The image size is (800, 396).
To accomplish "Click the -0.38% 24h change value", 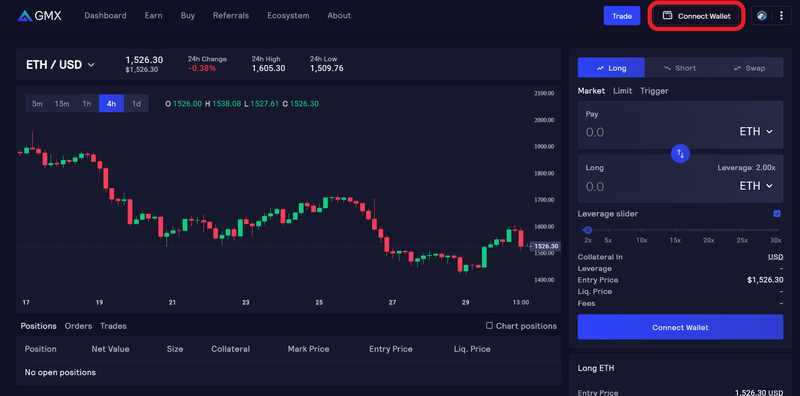I will [x=202, y=68].
